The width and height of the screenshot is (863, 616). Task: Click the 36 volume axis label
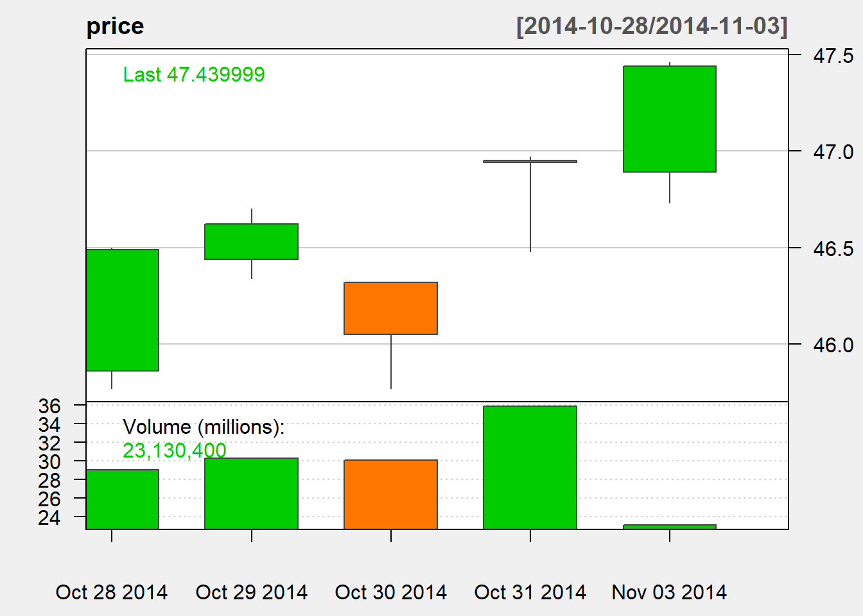49,406
